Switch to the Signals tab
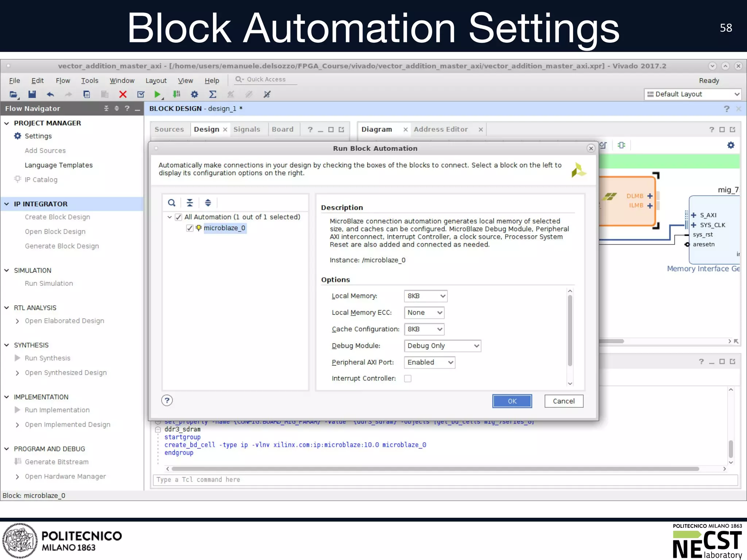 (247, 129)
